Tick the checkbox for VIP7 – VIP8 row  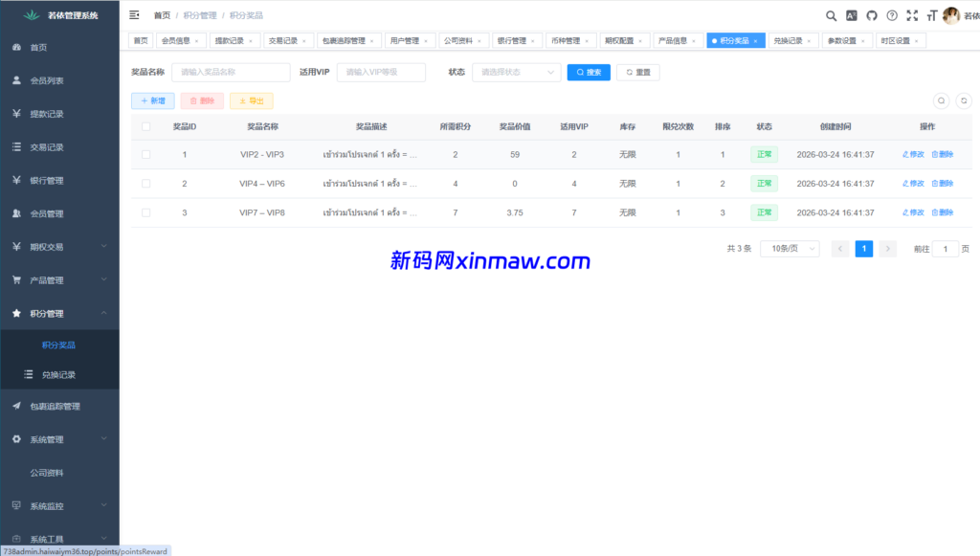[145, 212]
